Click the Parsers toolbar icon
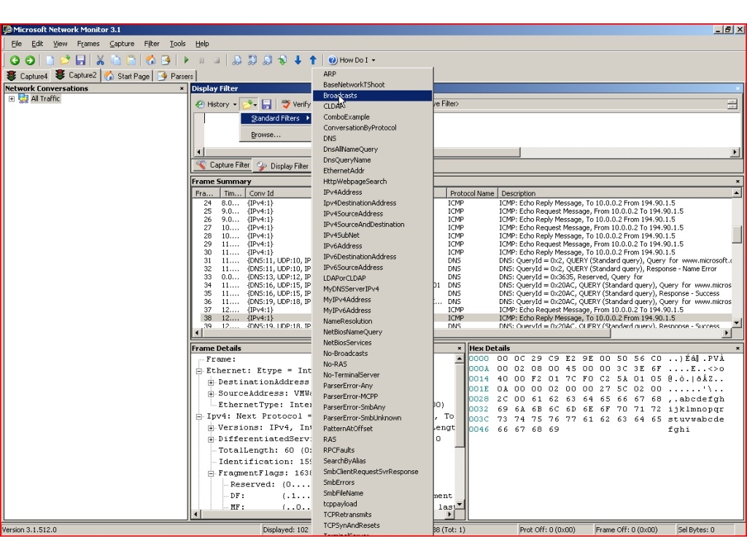Screen dimensions: 747x560 [166, 60]
